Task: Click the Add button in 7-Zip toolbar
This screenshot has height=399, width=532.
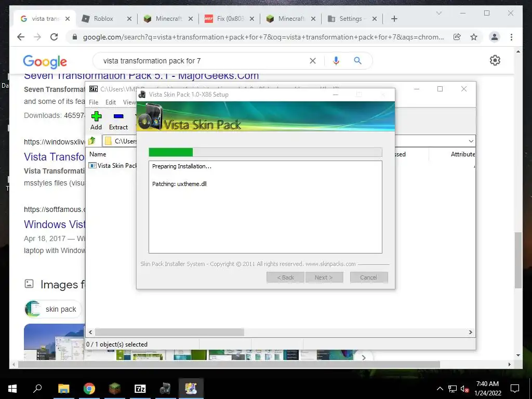Action: click(96, 121)
